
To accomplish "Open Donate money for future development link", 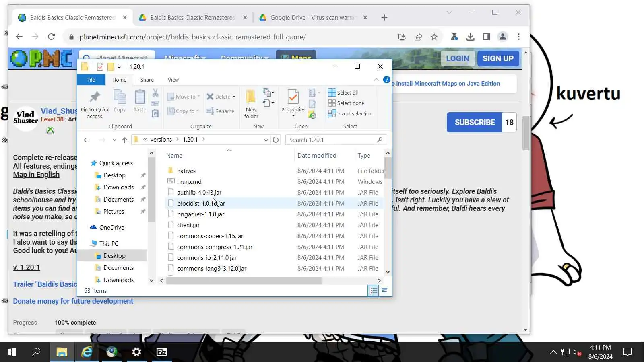I will (73, 301).
